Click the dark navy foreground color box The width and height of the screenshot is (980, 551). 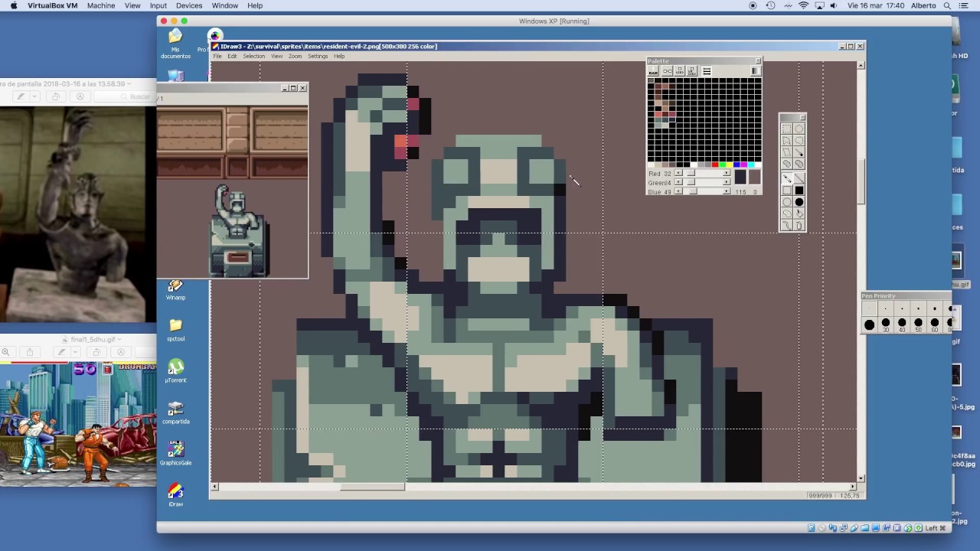pos(740,177)
